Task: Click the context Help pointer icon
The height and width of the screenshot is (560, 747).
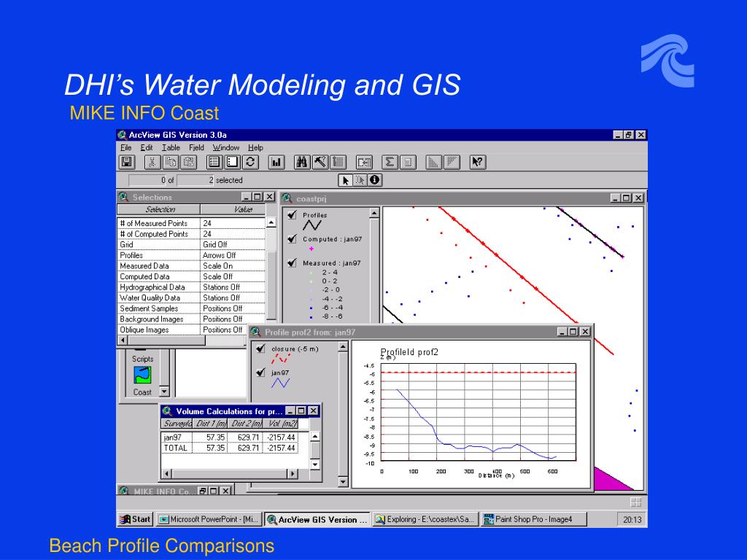Action: (477, 163)
